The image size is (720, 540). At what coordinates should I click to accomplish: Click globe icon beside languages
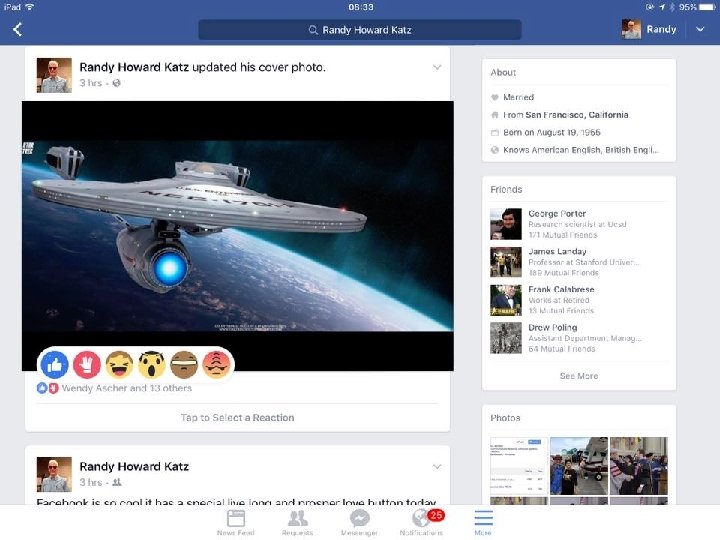(x=495, y=150)
